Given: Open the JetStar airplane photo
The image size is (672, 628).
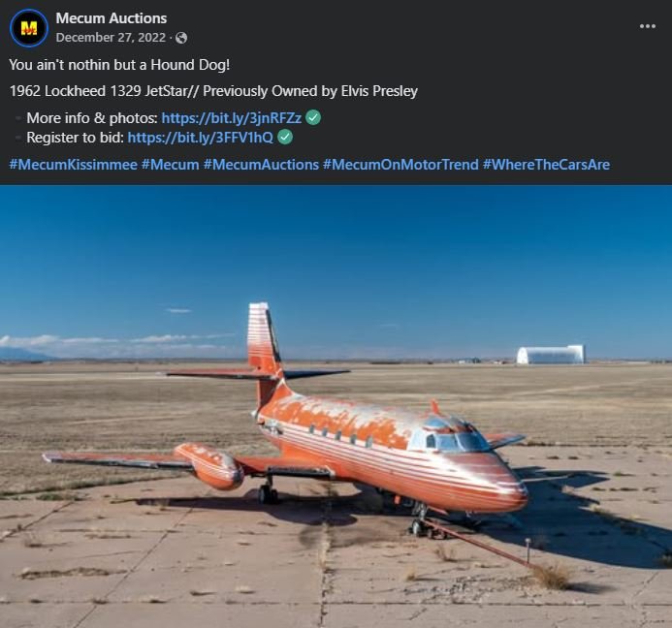Looking at the screenshot, I should [x=336, y=406].
